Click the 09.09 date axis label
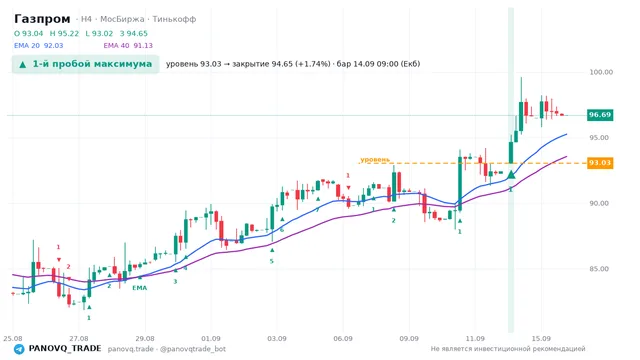The image size is (640, 360). click(x=409, y=339)
